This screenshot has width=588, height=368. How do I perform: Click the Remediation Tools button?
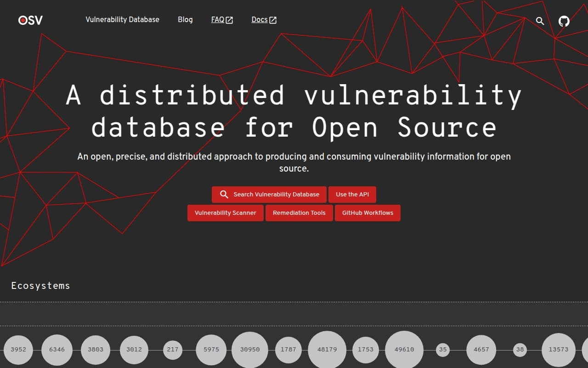pos(299,213)
